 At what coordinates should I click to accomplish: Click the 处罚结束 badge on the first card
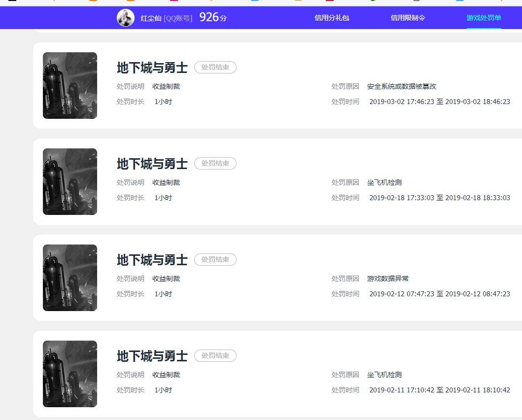click(215, 68)
